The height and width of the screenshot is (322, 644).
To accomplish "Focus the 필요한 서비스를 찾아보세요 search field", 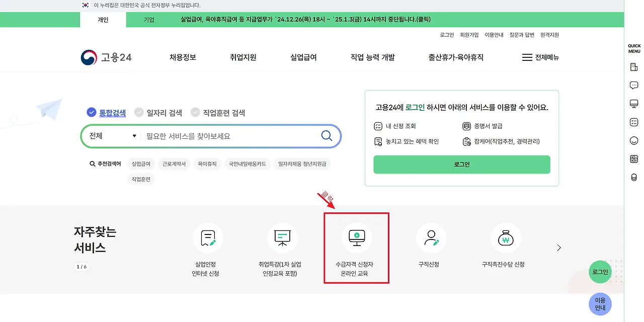I will coord(229,136).
